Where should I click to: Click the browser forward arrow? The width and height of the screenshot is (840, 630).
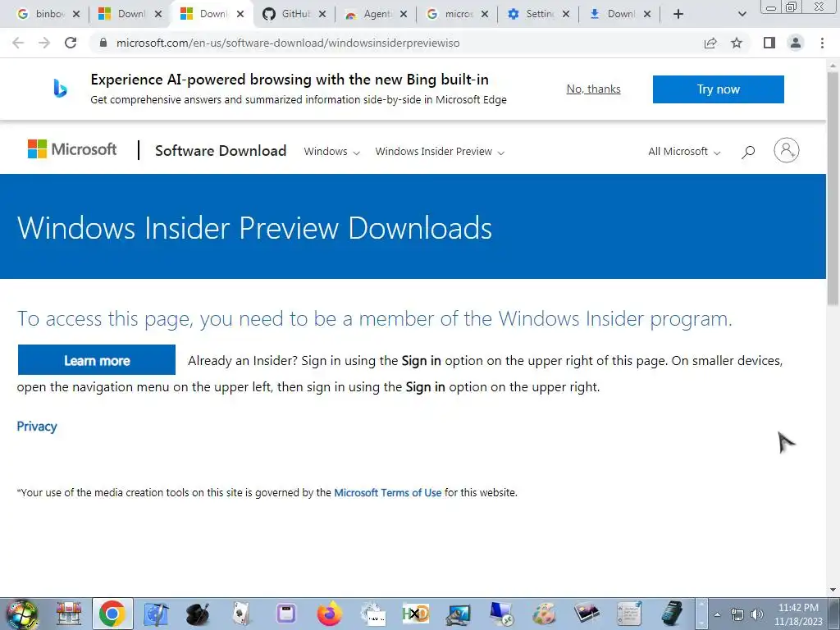[44, 43]
